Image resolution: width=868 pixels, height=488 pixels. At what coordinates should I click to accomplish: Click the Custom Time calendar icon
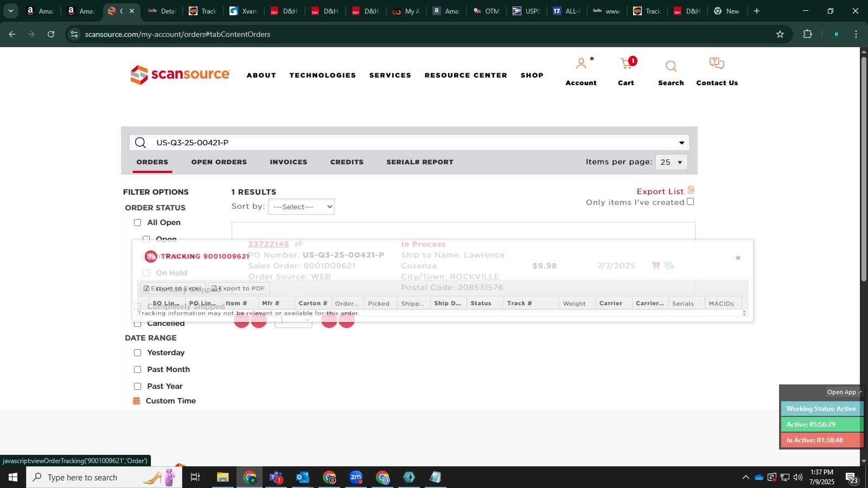[137, 401]
